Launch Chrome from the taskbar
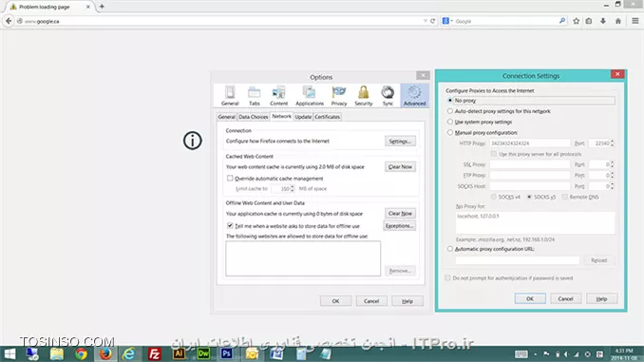The image size is (644, 362). click(x=81, y=353)
